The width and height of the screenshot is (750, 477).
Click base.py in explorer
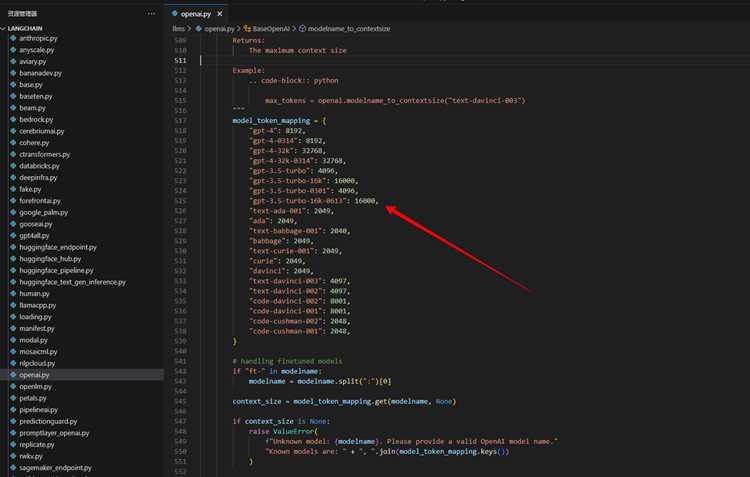[31, 85]
